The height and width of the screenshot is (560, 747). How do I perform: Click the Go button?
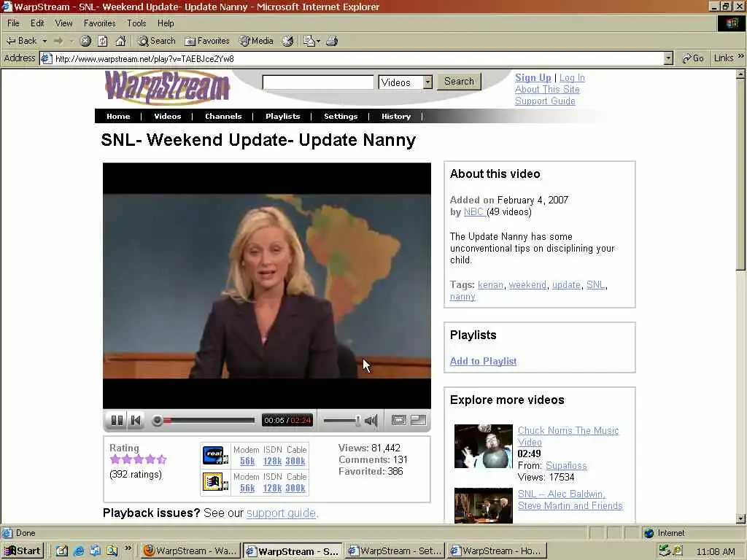tap(693, 58)
